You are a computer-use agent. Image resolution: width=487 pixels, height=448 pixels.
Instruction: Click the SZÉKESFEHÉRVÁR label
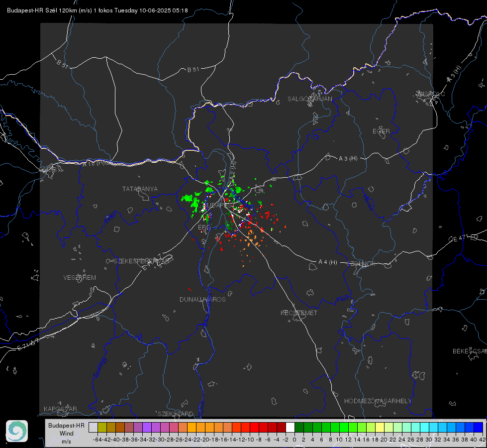(141, 261)
